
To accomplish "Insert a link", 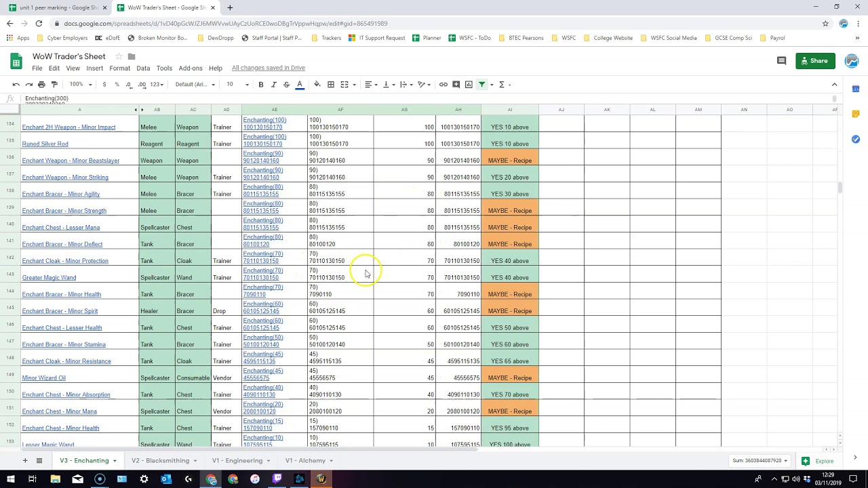I will point(443,85).
